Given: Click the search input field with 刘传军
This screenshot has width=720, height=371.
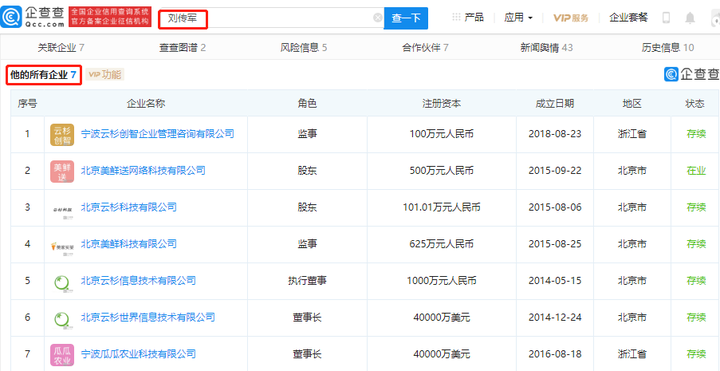Looking at the screenshot, I should click(271, 18).
